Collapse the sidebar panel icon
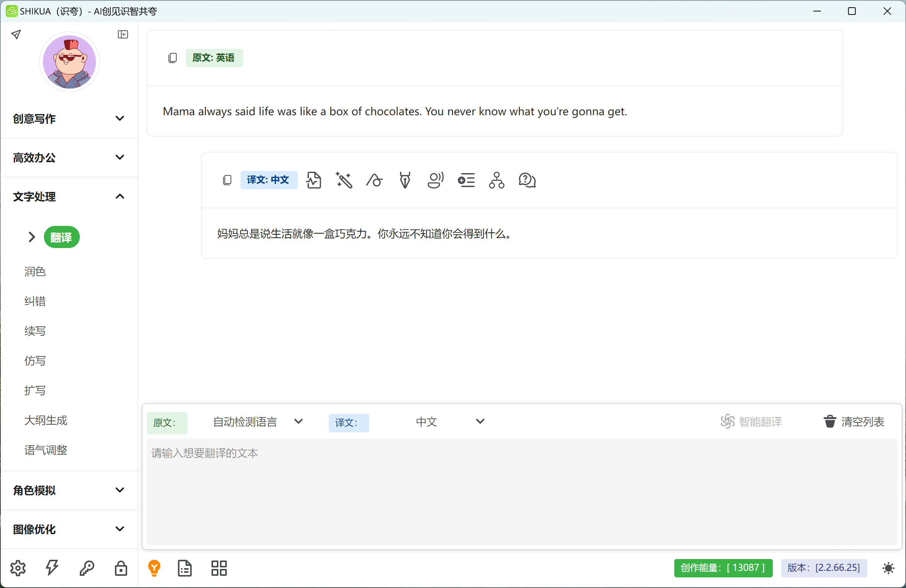The width and height of the screenshot is (906, 588). tap(123, 35)
